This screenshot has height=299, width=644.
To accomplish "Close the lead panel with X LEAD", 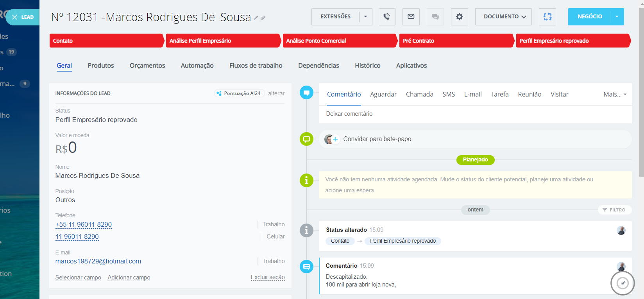I will (23, 17).
